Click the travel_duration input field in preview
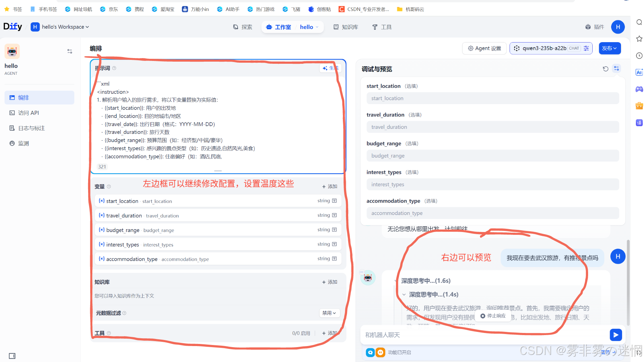This screenshot has height=362, width=644. click(x=493, y=127)
